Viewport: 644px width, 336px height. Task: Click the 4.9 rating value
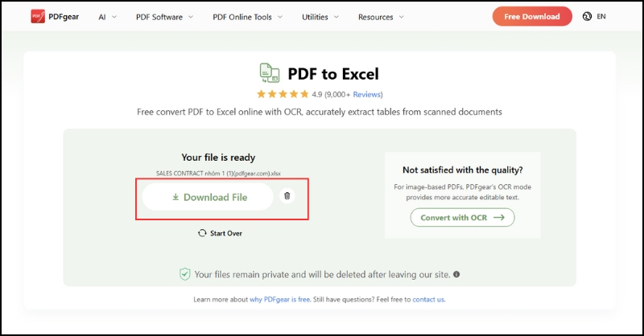point(316,94)
